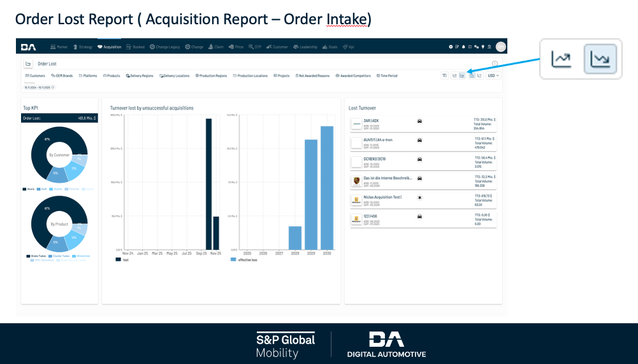Open the Delivery Regions filter
Viewport: 638px width, 364px height.
(140, 76)
